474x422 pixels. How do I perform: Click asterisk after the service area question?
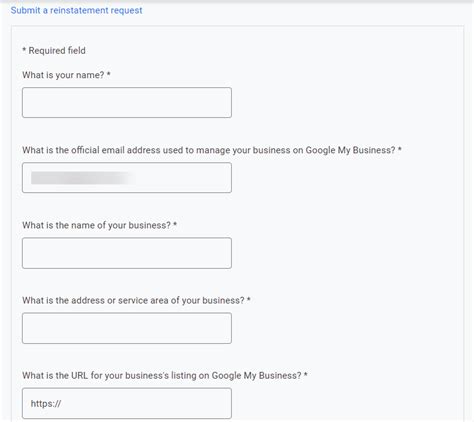point(249,299)
